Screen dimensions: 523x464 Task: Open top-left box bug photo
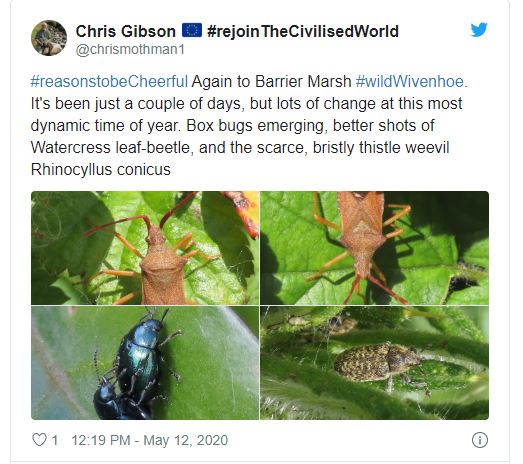[x=145, y=248]
